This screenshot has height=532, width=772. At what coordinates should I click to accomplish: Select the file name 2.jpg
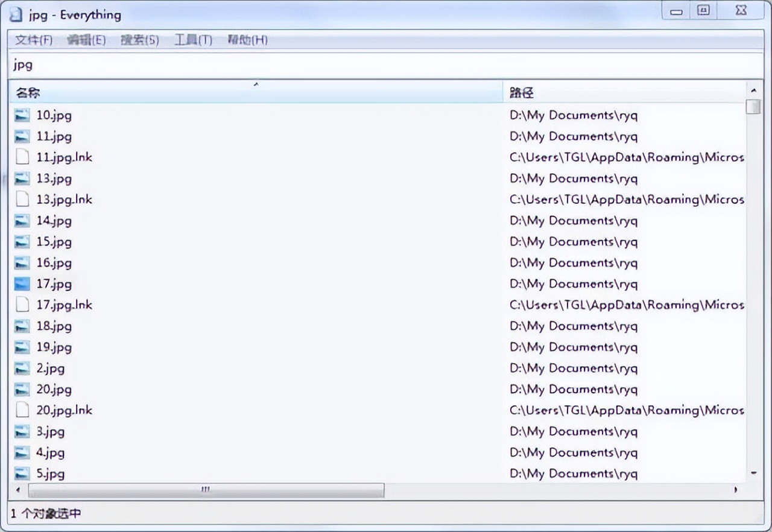pos(50,369)
